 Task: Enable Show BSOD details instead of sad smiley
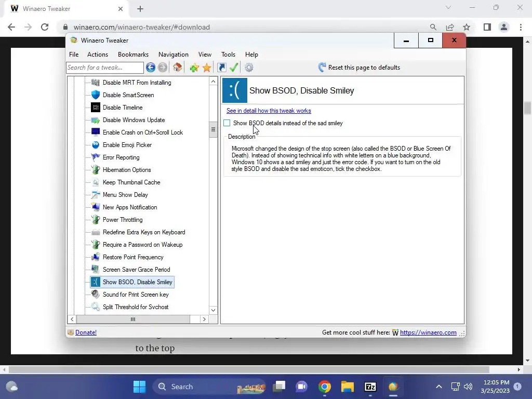227,123
